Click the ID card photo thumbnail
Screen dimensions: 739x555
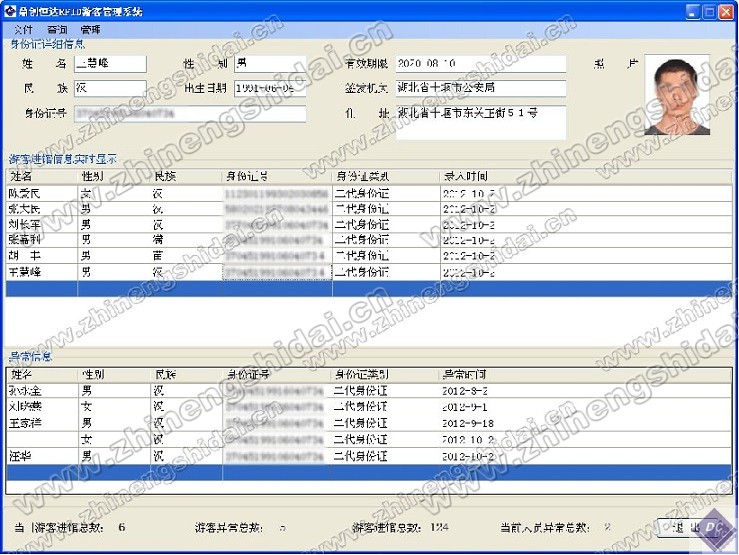pyautogui.click(x=677, y=94)
